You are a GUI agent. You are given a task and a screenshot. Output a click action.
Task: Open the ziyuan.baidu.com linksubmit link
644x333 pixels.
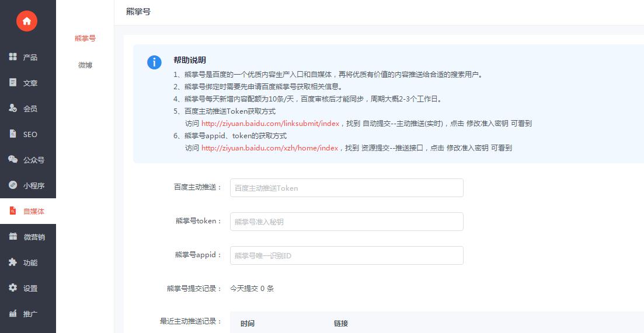270,124
